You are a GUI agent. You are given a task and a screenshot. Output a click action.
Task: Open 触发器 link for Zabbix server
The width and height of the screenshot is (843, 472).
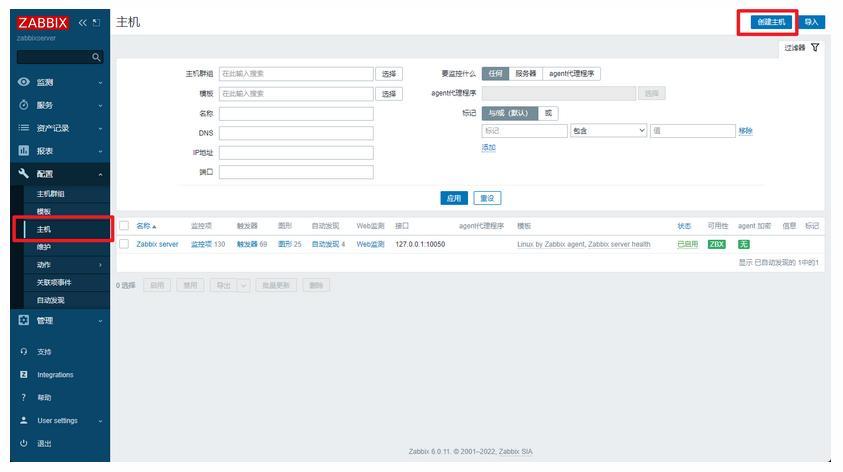click(247, 244)
